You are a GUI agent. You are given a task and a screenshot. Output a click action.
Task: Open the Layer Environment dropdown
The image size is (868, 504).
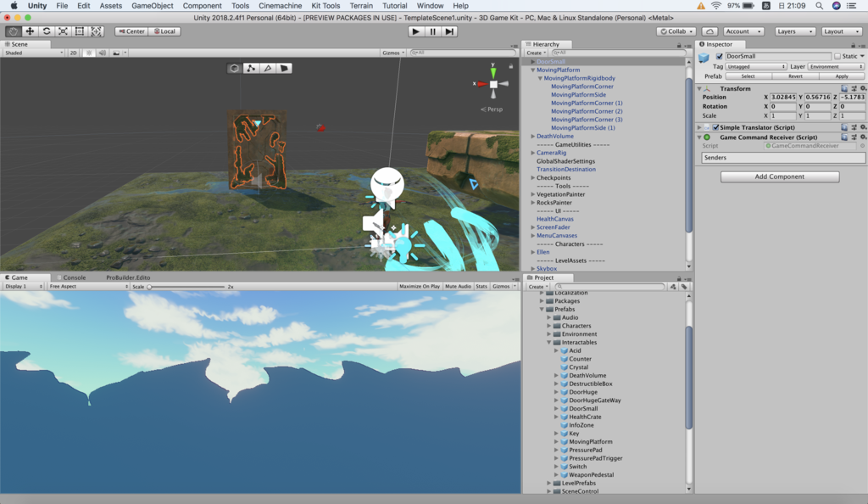tap(836, 66)
